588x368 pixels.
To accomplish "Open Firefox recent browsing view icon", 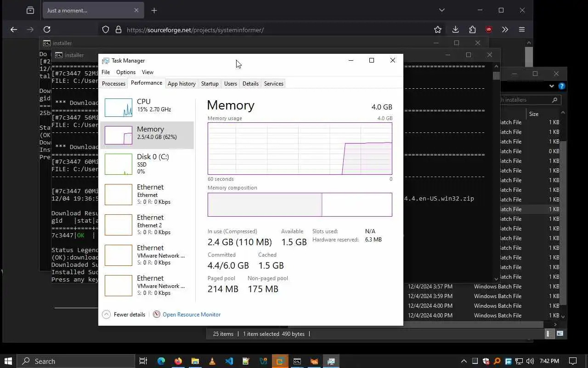I will tap(30, 10).
